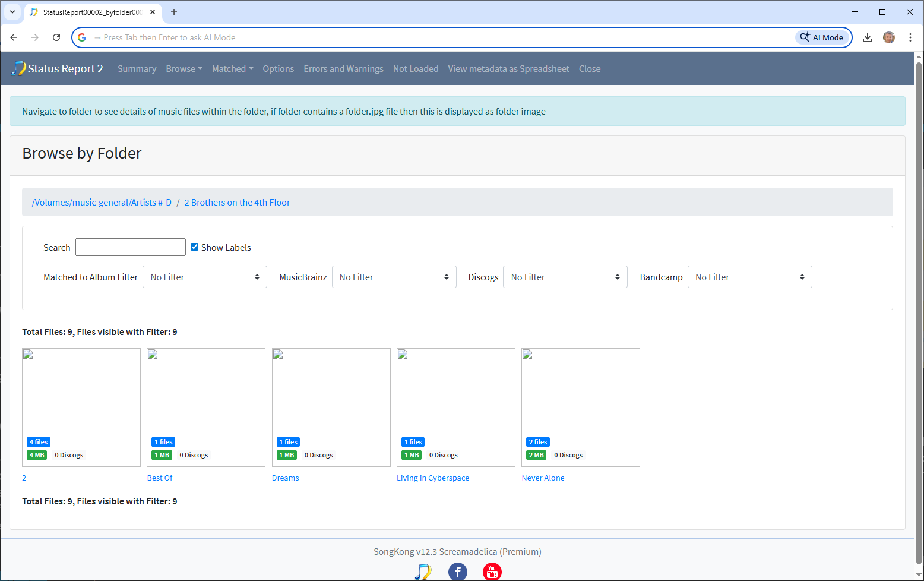Uncheck the Show Labels checkbox
924x581 pixels.
pos(194,247)
